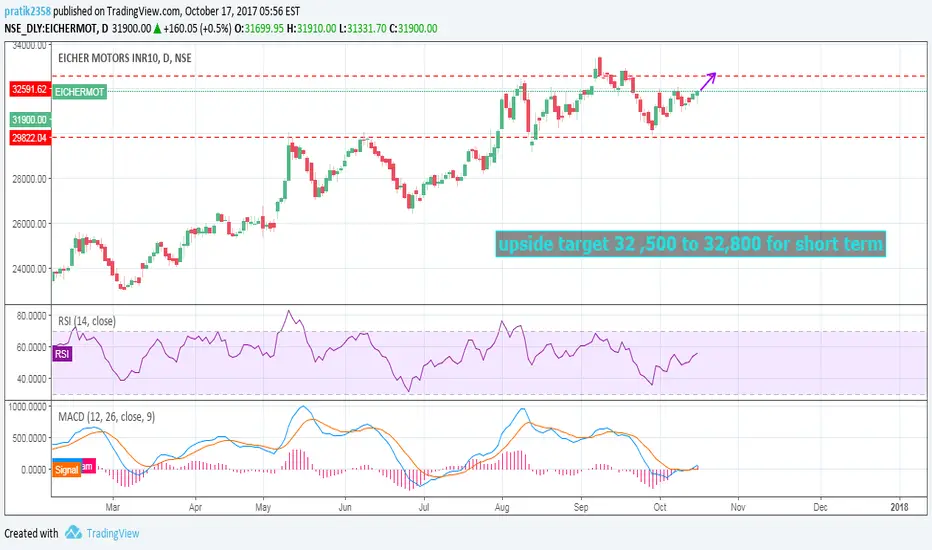
Task: Click the RSI (14, close) legend
Action: [87, 321]
